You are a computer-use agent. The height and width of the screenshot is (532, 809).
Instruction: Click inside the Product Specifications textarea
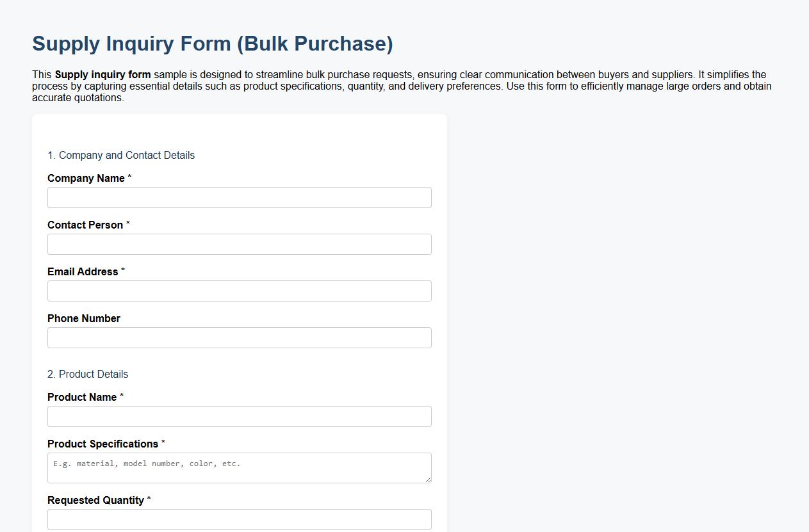point(239,468)
